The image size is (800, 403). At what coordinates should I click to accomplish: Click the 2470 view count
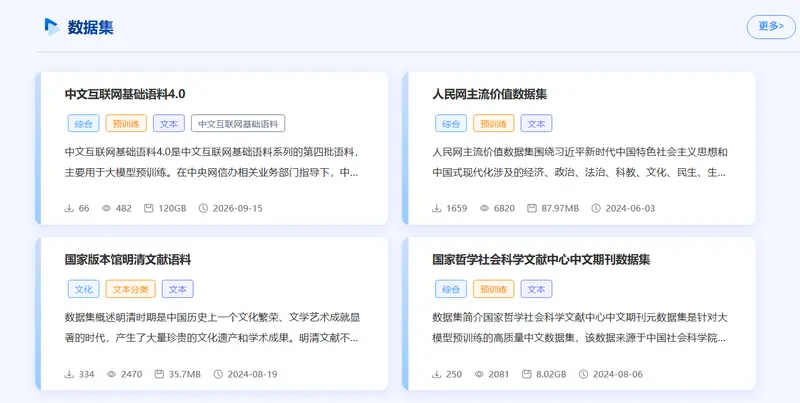point(132,374)
